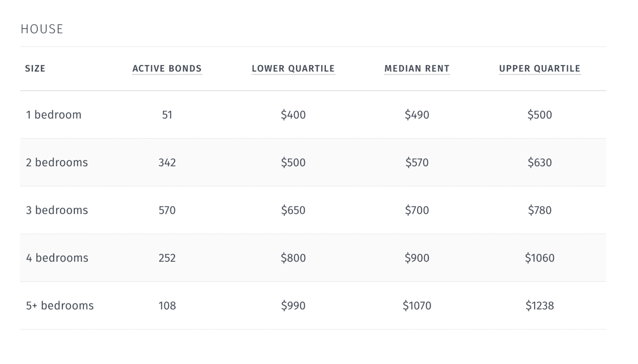Click the $490 median rent cell
Screen dimensions: 638x364
(417, 115)
